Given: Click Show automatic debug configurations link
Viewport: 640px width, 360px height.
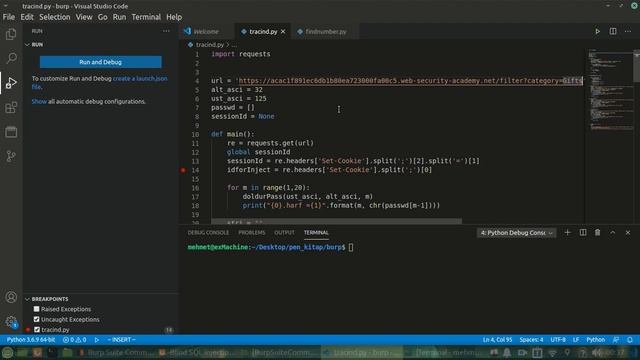Looking at the screenshot, I should click(39, 101).
